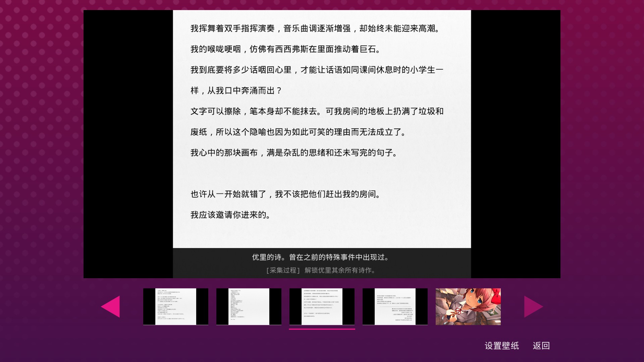This screenshot has height=362, width=644.
Task: Click the black bar left of the poem
Action: pos(128,144)
